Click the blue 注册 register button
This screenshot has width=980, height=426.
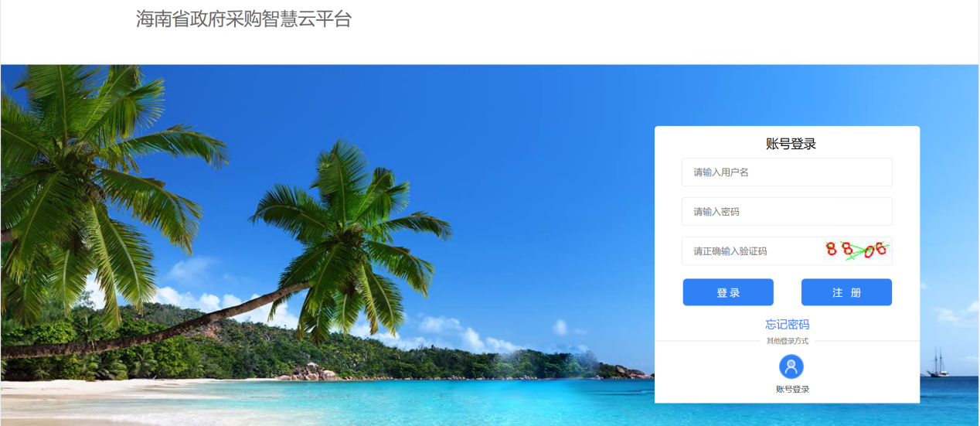tap(846, 292)
